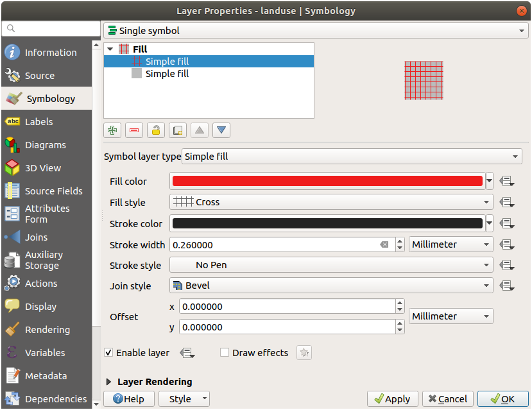Viewport: 532px width, 410px height.
Task: Customize draw effects with the star icon
Action: (305, 352)
